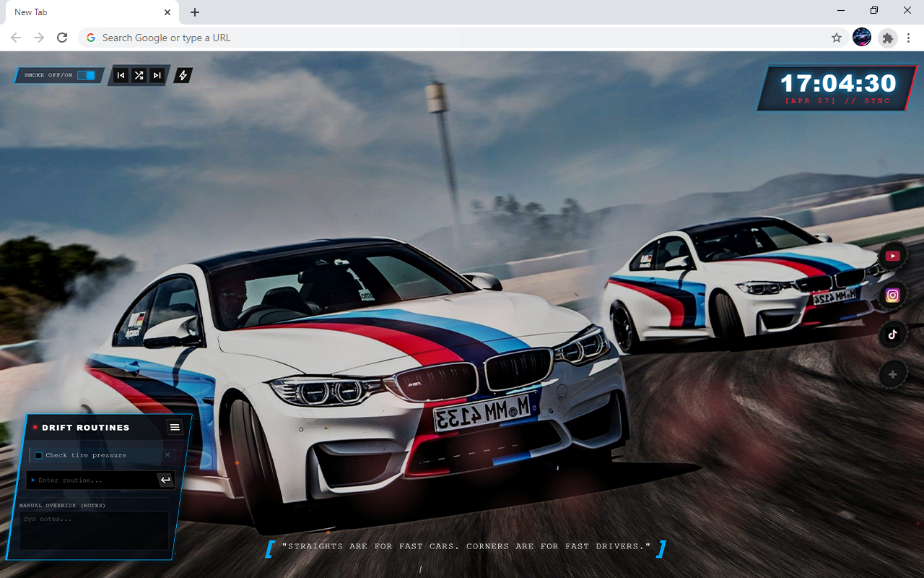Delete the 'Check tire pressure' routine
Screen dimensions: 924x578
click(x=167, y=455)
